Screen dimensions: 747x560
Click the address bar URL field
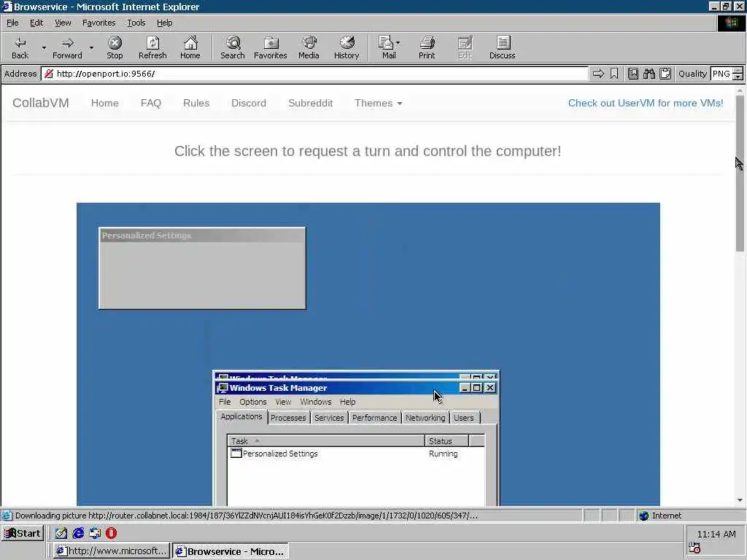(314, 74)
